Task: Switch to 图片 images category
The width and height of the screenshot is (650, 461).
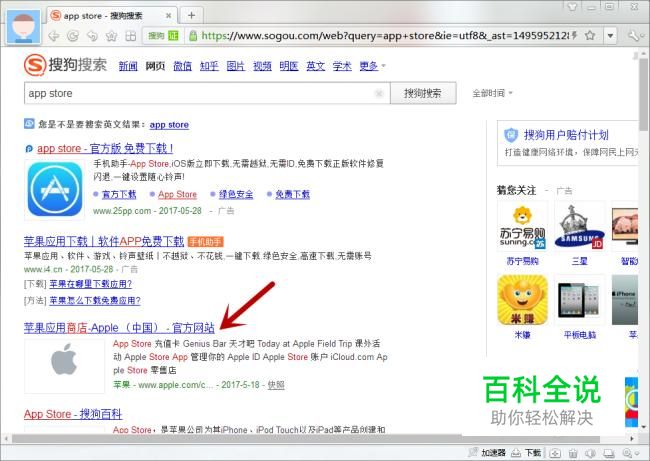Action: (x=236, y=66)
